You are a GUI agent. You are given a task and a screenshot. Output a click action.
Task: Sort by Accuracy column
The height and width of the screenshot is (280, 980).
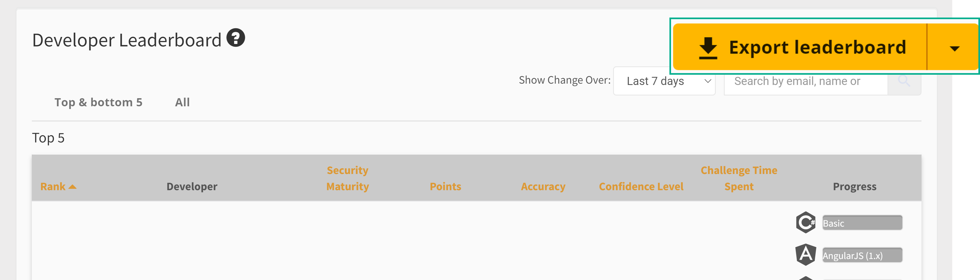pyautogui.click(x=543, y=186)
